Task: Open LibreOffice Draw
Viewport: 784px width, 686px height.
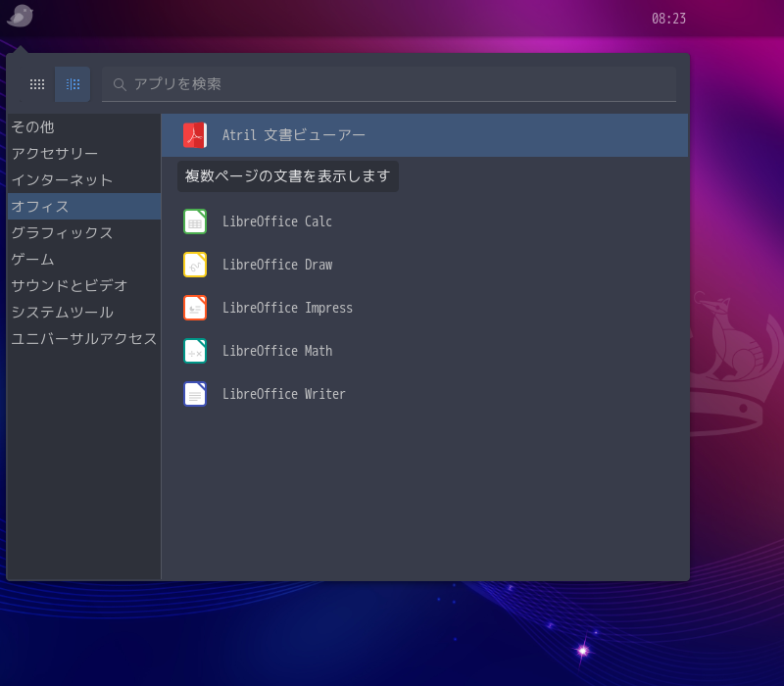Action: point(424,265)
